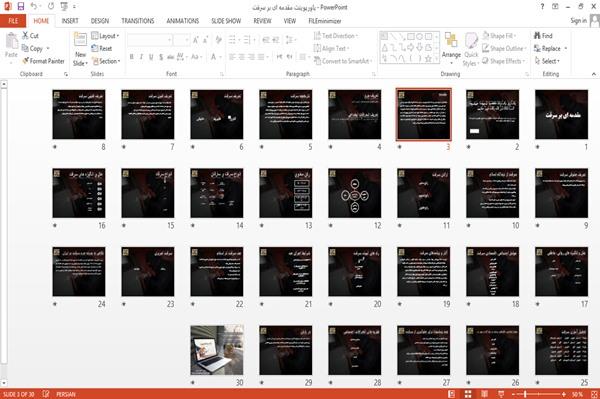This screenshot has width=600, height=399.
Task: Switch to the ANIMATIONS tab
Action: [183, 21]
